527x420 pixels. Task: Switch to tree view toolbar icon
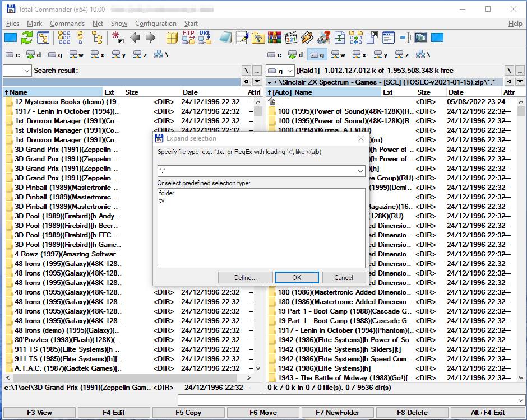[97, 38]
